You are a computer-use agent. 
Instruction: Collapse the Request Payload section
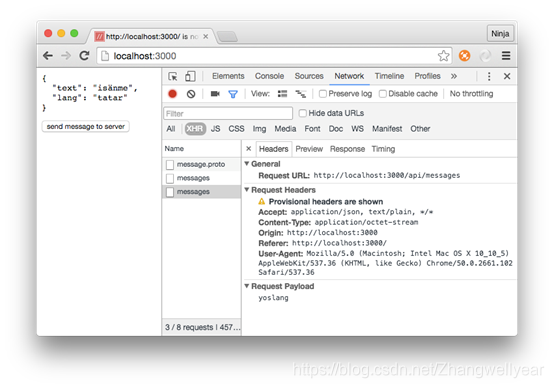[247, 286]
